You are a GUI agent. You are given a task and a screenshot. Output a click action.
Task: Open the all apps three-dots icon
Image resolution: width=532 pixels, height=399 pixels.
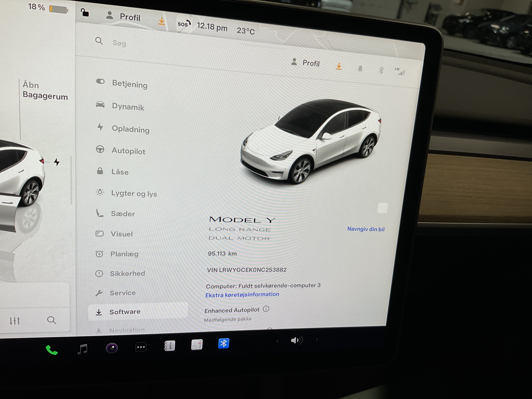pyautogui.click(x=141, y=347)
